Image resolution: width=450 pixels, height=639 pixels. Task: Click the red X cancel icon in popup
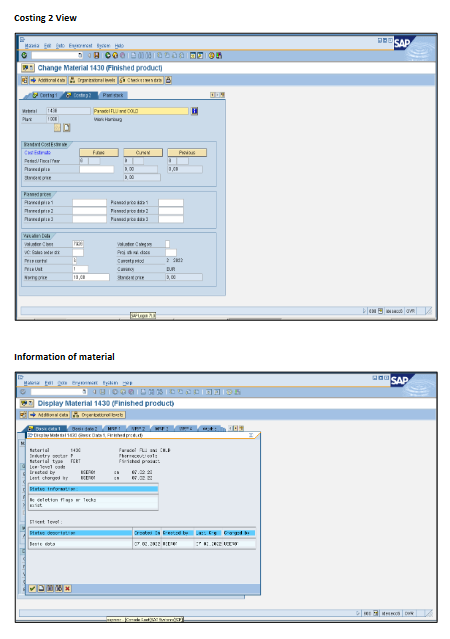coord(67,588)
